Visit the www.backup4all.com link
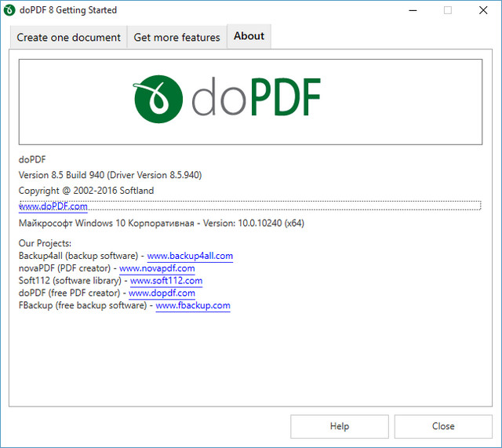The image size is (502, 448). pyautogui.click(x=190, y=256)
